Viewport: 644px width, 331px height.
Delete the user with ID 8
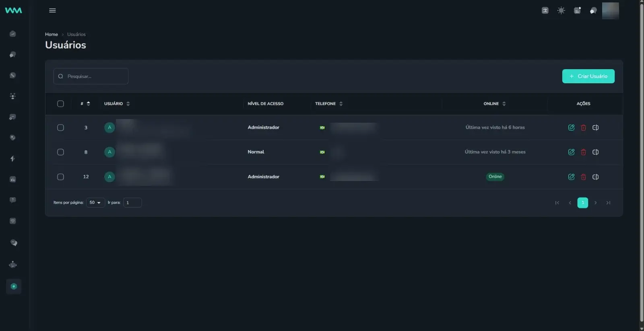pyautogui.click(x=583, y=152)
